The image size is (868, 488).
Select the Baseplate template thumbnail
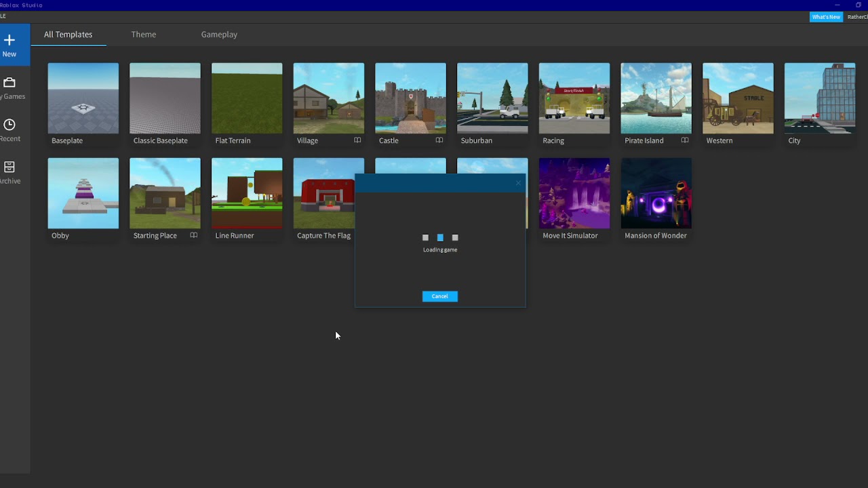(x=83, y=98)
